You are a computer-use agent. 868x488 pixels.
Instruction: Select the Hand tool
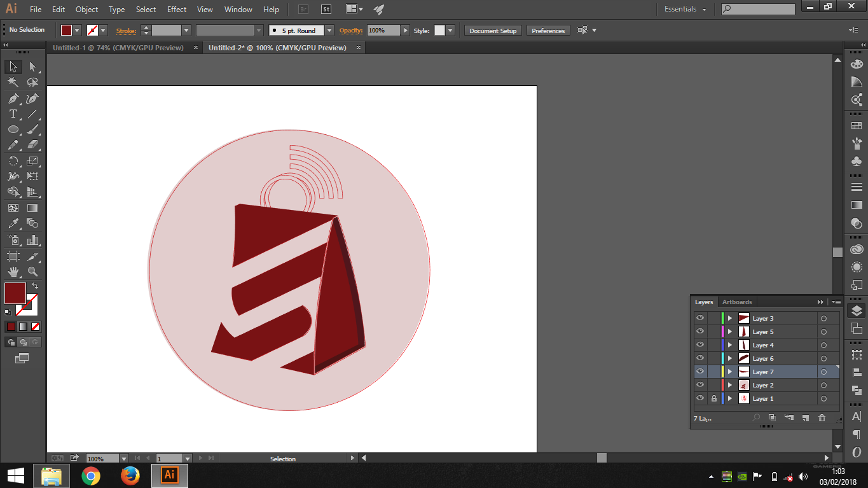13,272
